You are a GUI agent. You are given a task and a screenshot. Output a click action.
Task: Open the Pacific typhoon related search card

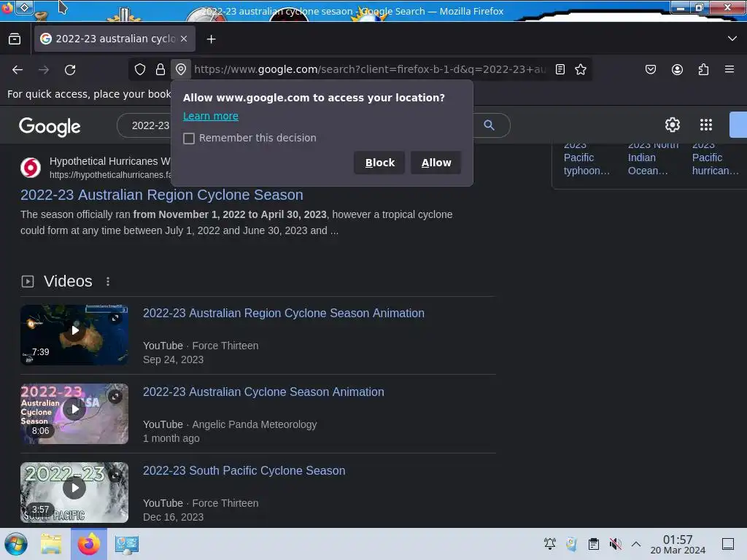click(x=587, y=158)
